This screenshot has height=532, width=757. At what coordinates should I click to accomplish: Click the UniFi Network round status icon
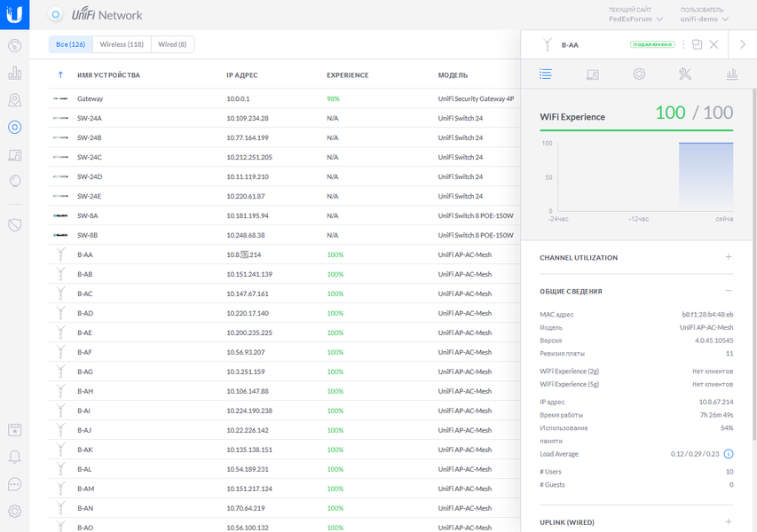[x=56, y=14]
